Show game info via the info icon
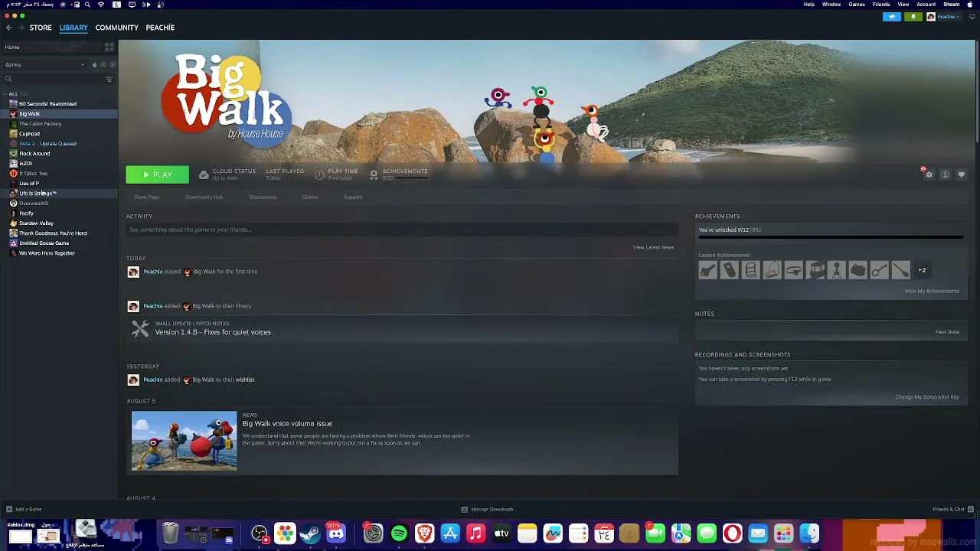980x551 pixels. coord(945,175)
